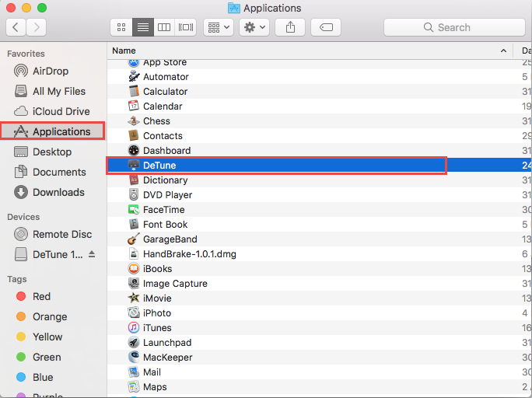Select the HandBrake-1.0.1.dmg file
This screenshot has width=532, height=398.
189,254
